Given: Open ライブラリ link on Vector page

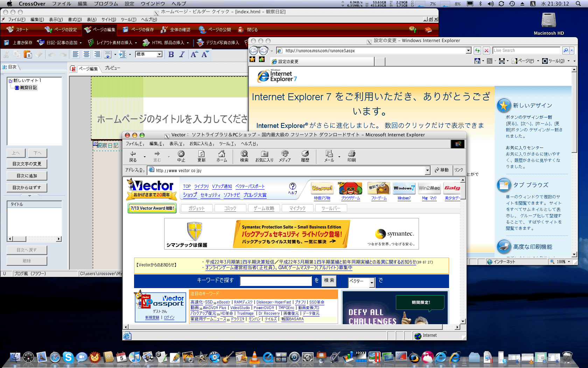Looking at the screenshot, I should [201, 186].
